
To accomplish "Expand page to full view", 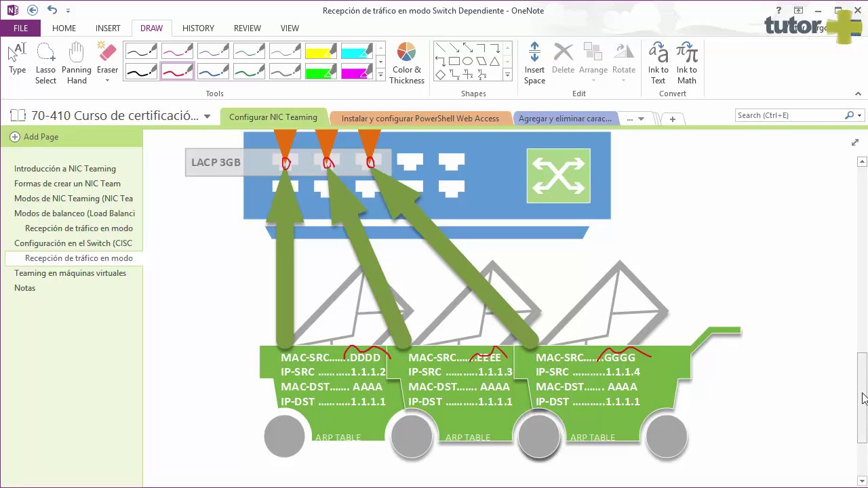I will pyautogui.click(x=855, y=142).
